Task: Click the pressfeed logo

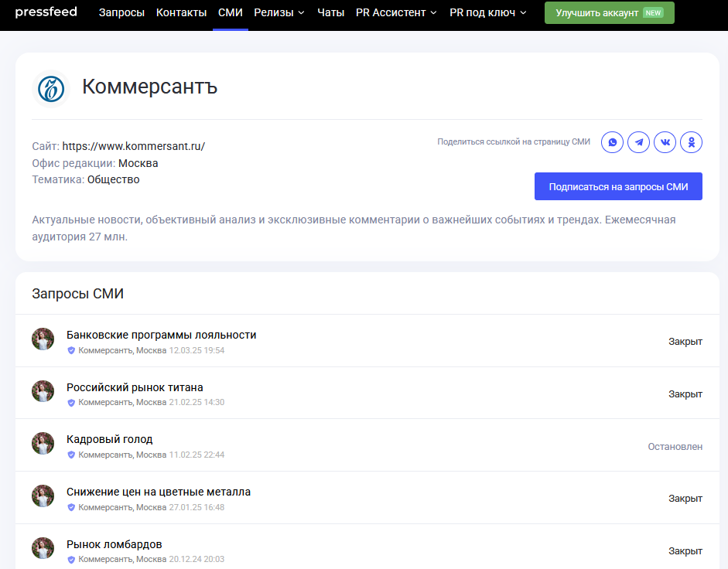Action: 46,12
